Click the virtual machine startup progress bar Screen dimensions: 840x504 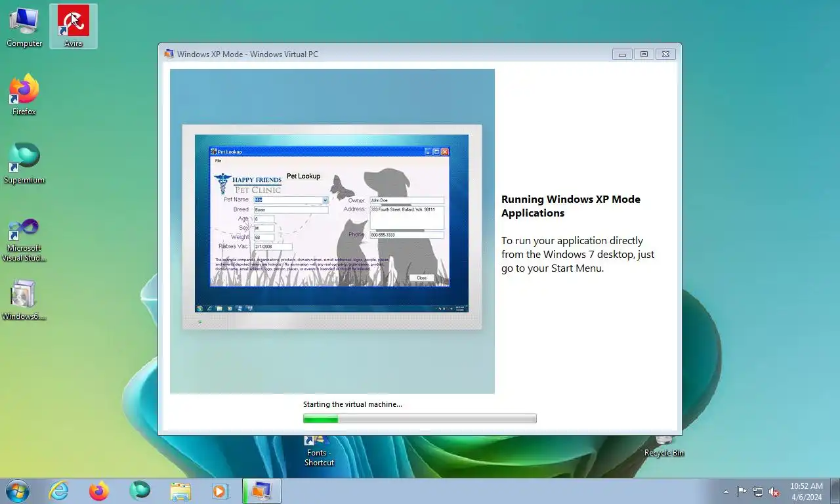point(420,419)
